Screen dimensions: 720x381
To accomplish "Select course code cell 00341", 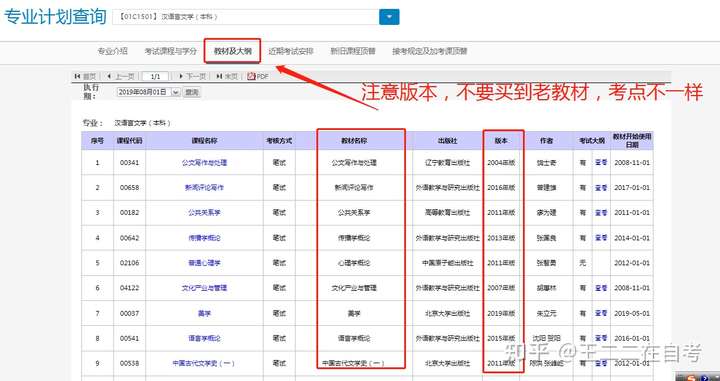I will [x=129, y=162].
